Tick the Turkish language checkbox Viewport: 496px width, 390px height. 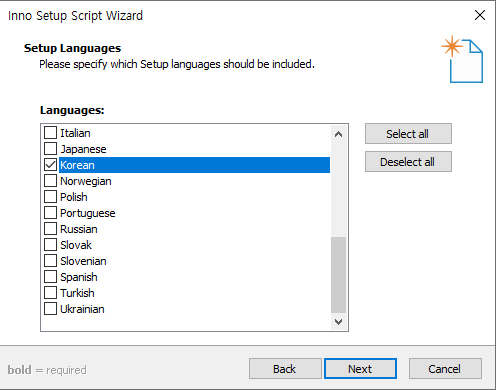click(50, 292)
